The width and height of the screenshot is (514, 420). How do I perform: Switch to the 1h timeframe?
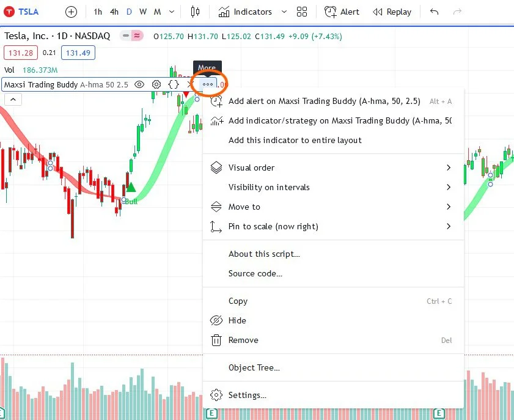tap(98, 12)
